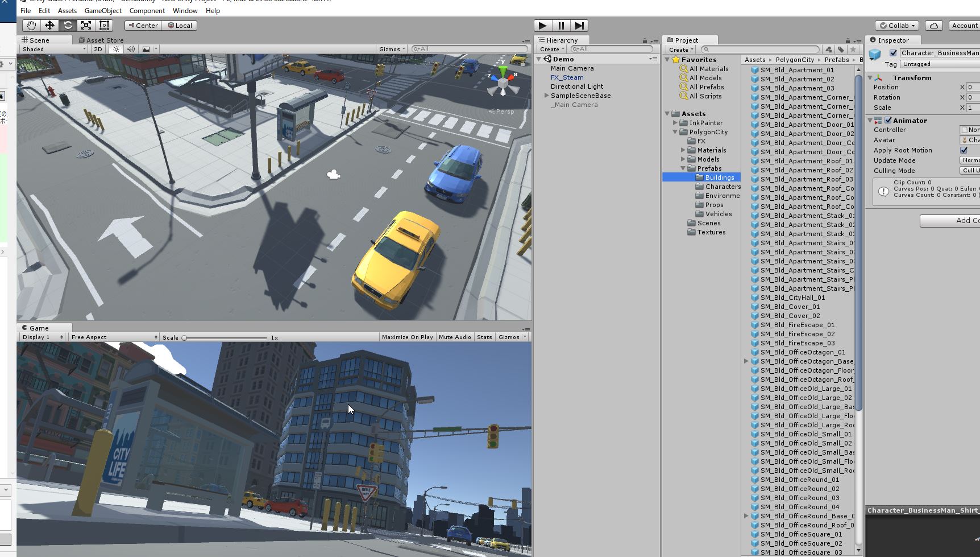The height and width of the screenshot is (557, 980).
Task: Open the Window menu
Action: coord(185,11)
